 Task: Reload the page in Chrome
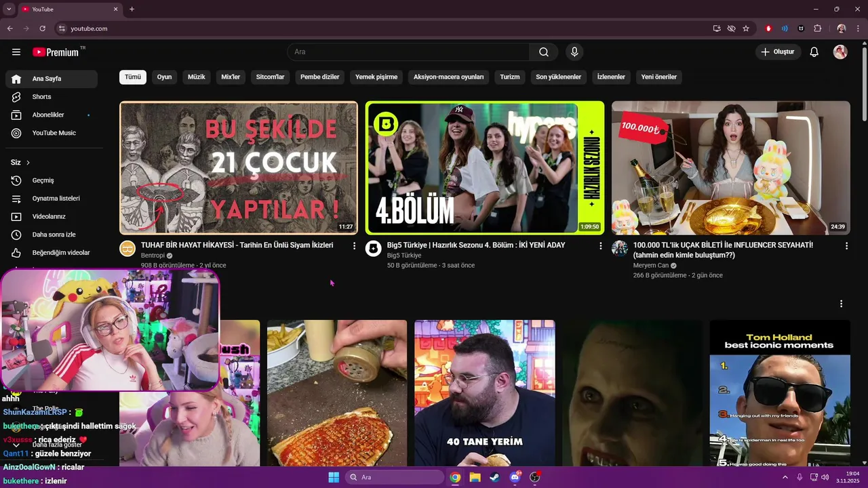pos(42,28)
